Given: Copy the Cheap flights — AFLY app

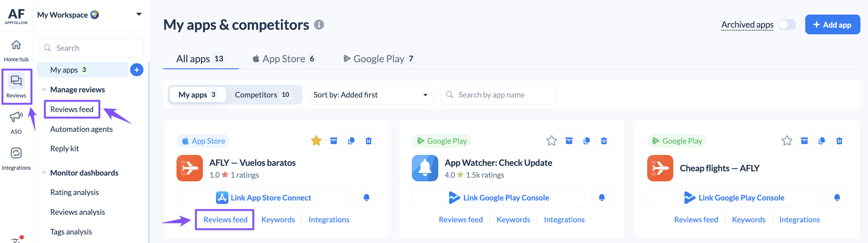Looking at the screenshot, I should click(822, 141).
